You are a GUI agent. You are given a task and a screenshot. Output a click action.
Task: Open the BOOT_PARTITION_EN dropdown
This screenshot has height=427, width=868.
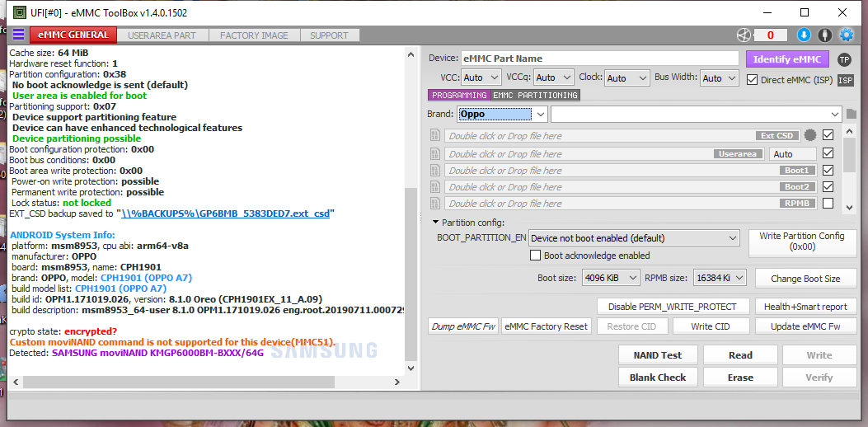point(634,238)
